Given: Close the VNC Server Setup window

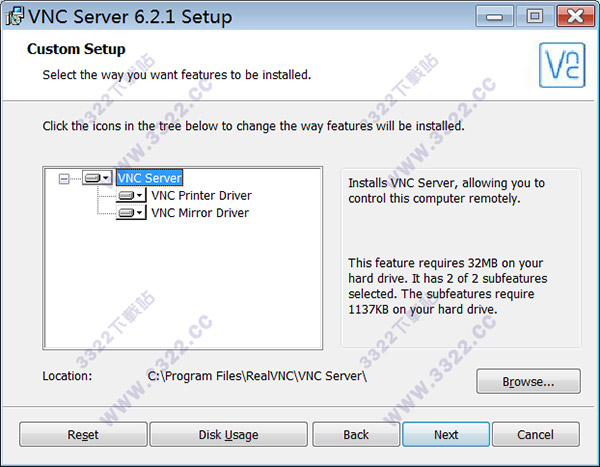Looking at the screenshot, I should point(575,16).
